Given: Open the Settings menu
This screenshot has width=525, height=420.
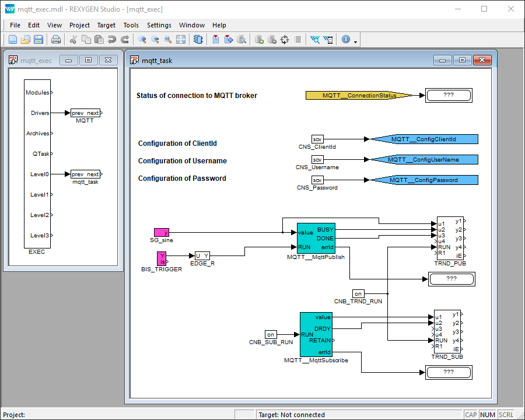Looking at the screenshot, I should (159, 25).
